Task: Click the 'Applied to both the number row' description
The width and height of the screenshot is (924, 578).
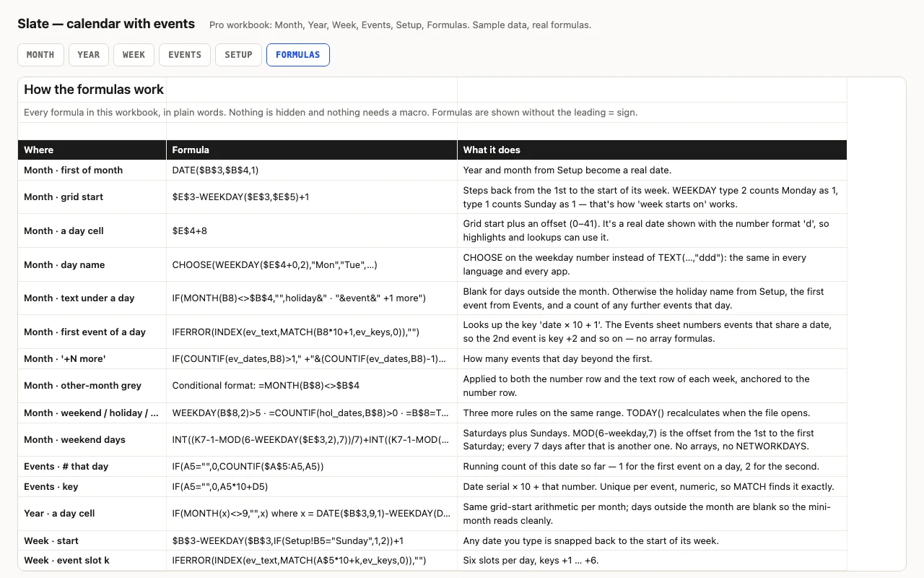Action: tap(652, 385)
